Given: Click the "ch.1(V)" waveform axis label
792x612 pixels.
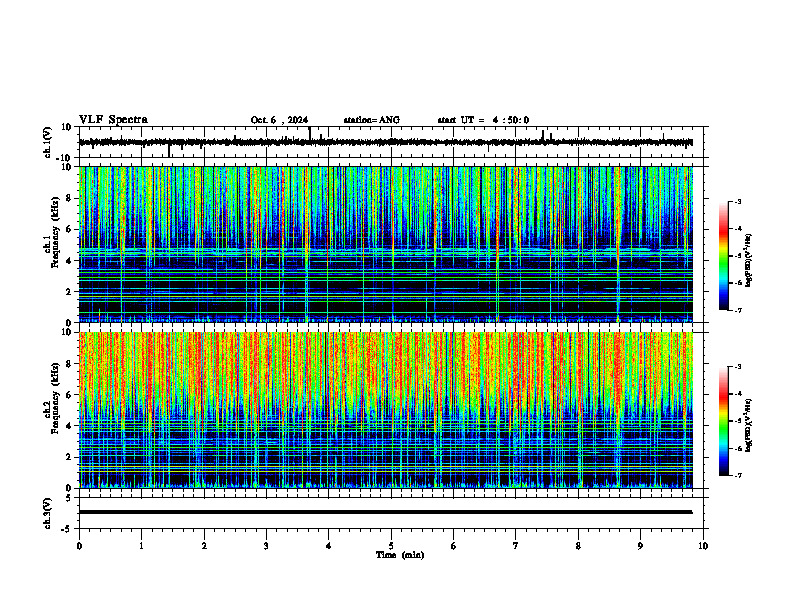Looking at the screenshot, I should (x=48, y=142).
